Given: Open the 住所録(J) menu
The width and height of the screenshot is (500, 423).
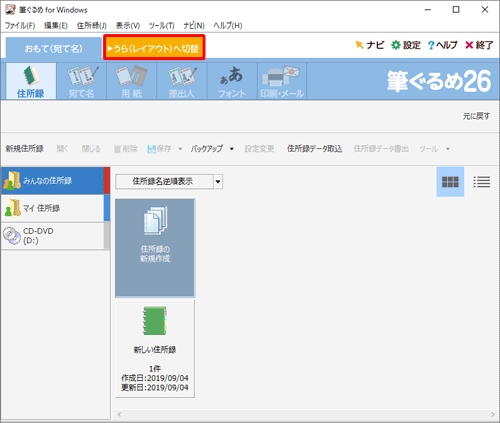Looking at the screenshot, I should point(92,26).
